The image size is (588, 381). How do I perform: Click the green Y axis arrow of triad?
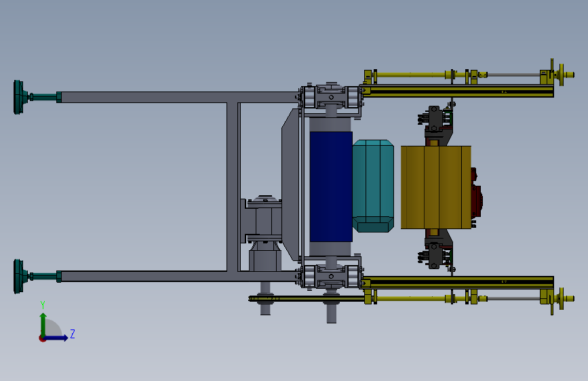[x=43, y=324]
